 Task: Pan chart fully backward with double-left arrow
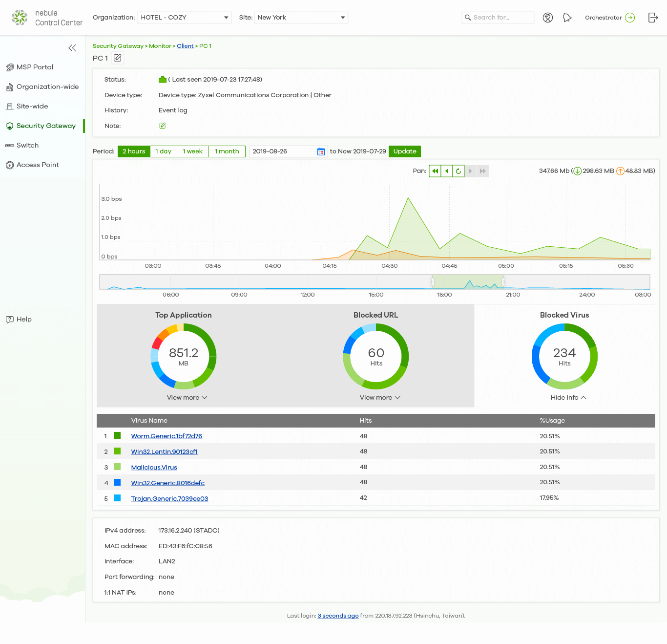[x=435, y=171]
